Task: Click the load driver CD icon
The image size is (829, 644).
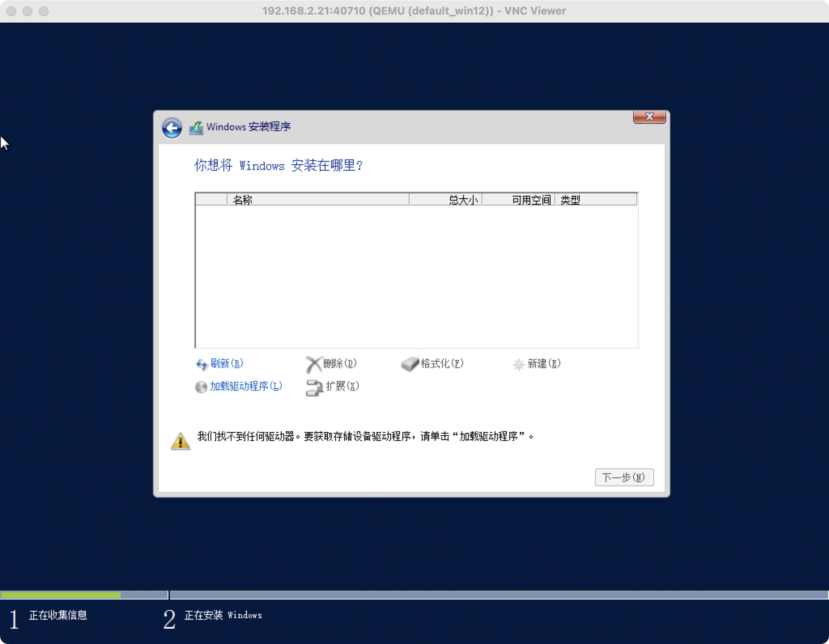Action: coord(201,387)
